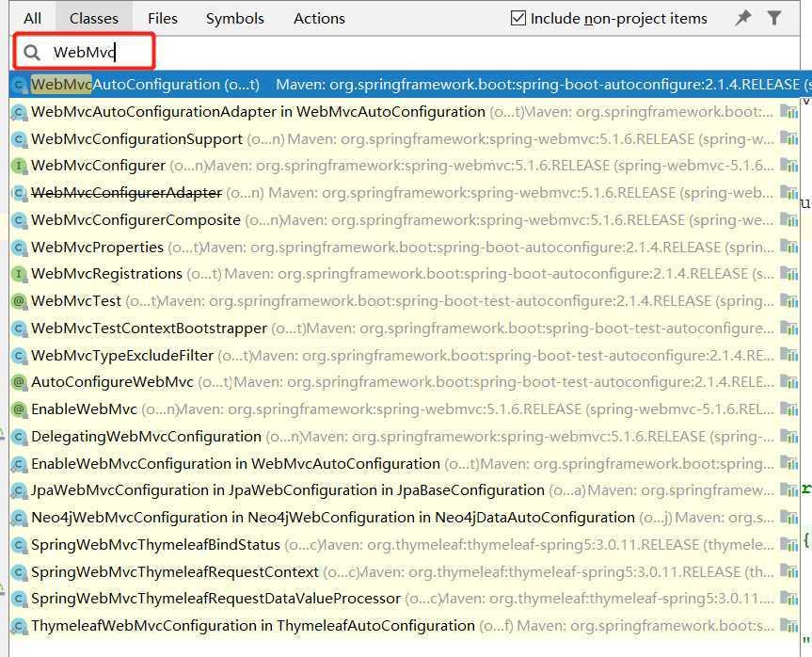Click library icon on WebMvcTest row
Viewport: 812px width, 657px height.
(x=788, y=301)
